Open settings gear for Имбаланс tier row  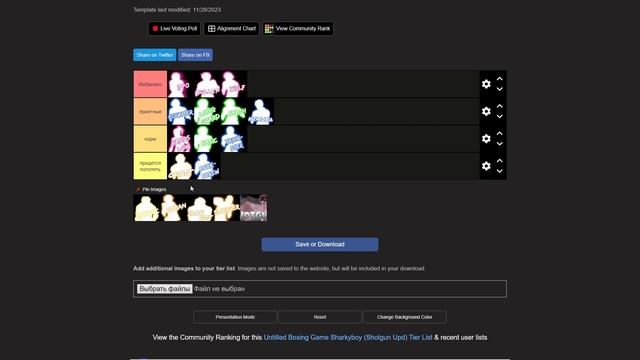click(486, 84)
